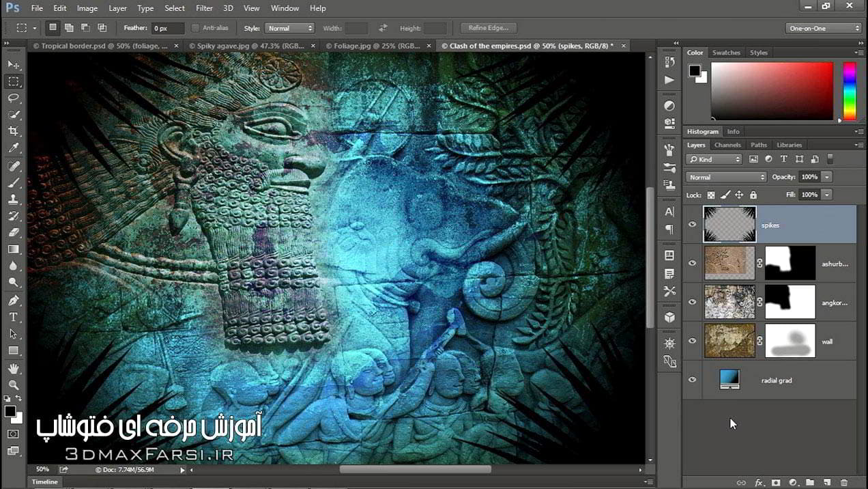Click the hue spectrum slider
The image size is (868, 489).
pos(850,91)
